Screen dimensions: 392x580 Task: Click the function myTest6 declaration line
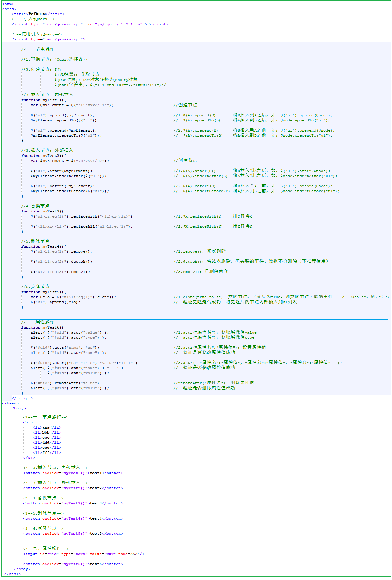pyautogui.click(x=43, y=327)
